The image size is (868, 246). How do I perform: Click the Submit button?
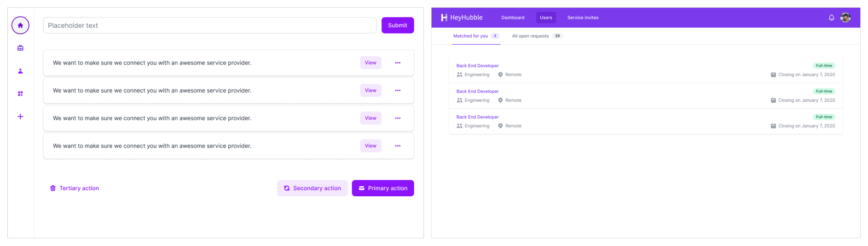pyautogui.click(x=397, y=25)
